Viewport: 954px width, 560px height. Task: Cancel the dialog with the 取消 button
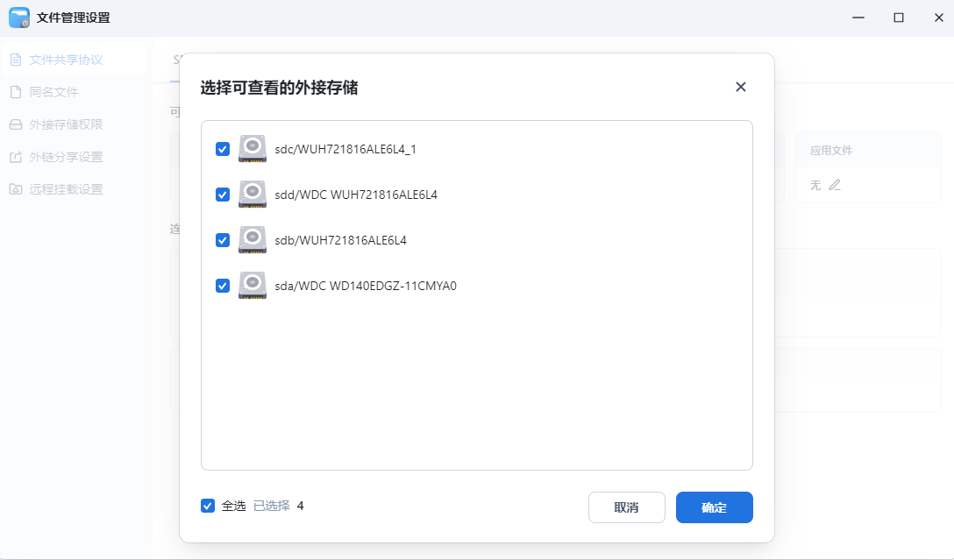626,507
